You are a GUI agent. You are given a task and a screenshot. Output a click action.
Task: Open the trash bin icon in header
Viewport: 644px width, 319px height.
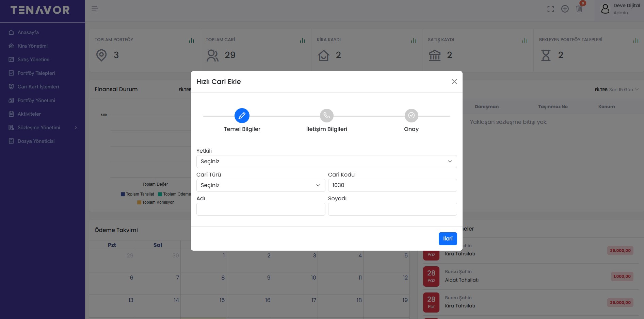coord(579,9)
